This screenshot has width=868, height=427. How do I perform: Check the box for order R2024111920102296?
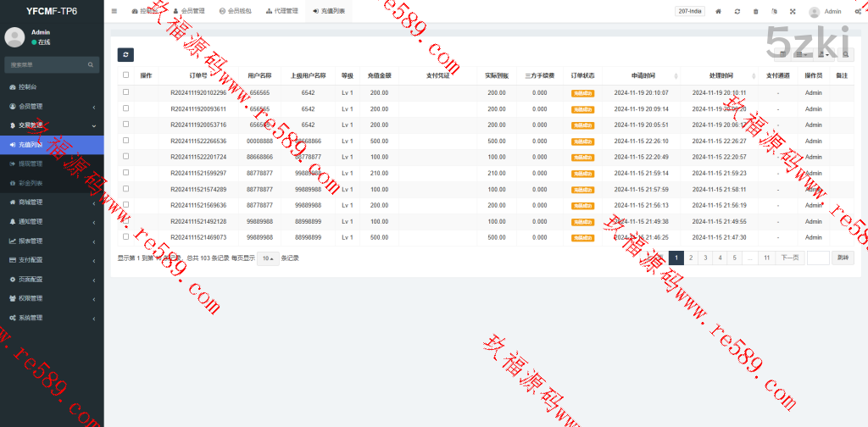tap(126, 92)
